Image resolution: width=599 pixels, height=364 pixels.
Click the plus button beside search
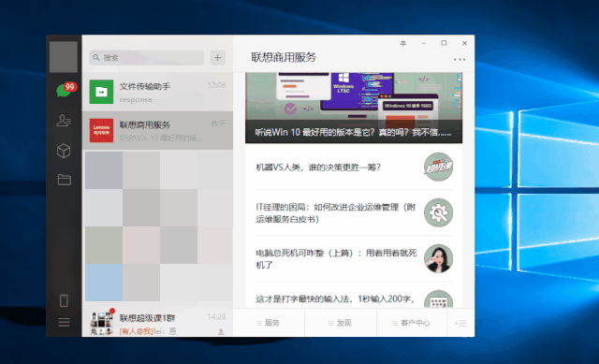pos(217,58)
